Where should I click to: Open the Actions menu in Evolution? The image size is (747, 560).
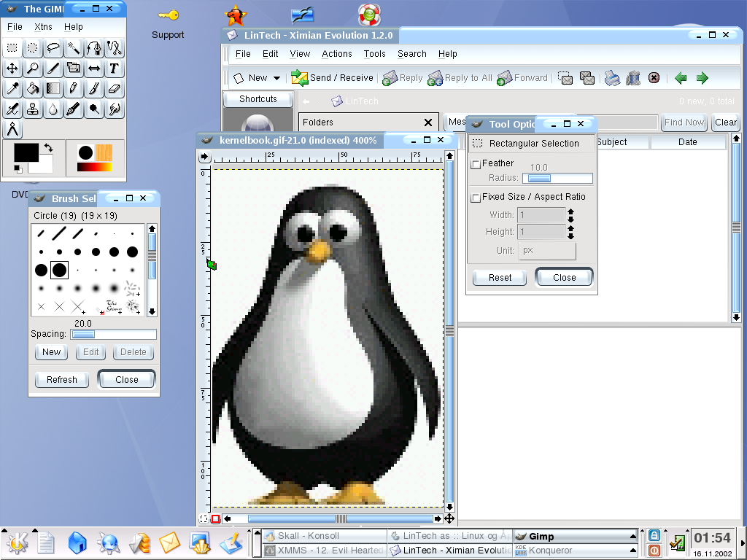point(337,54)
